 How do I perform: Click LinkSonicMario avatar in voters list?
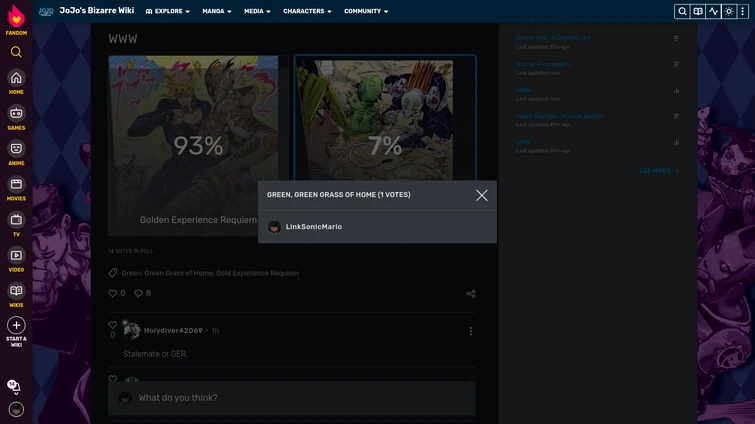tap(274, 227)
